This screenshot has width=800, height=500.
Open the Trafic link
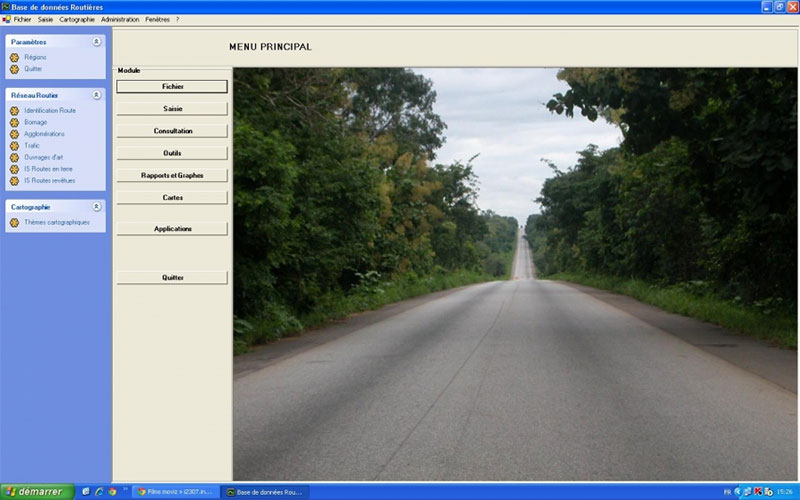pos(32,145)
